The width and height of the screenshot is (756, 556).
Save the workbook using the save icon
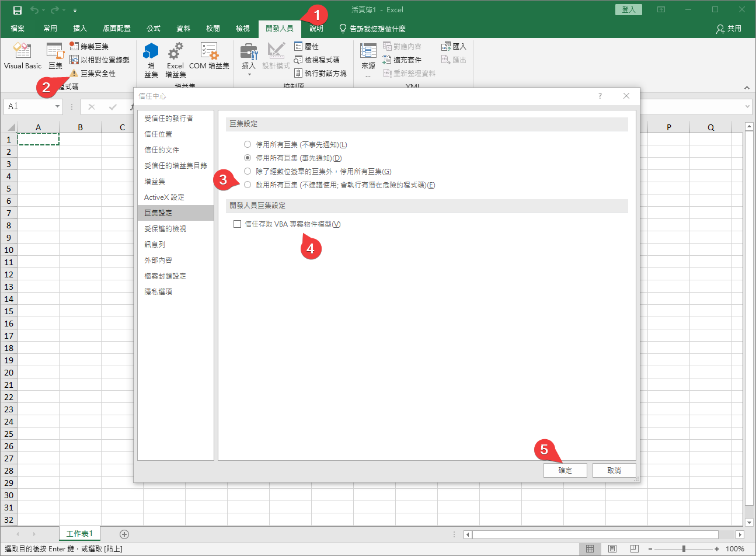coord(18,10)
